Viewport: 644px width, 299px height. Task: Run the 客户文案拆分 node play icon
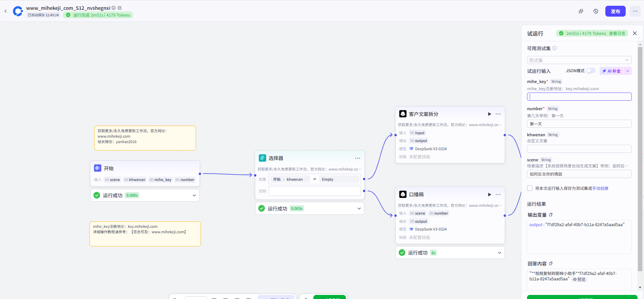[489, 114]
